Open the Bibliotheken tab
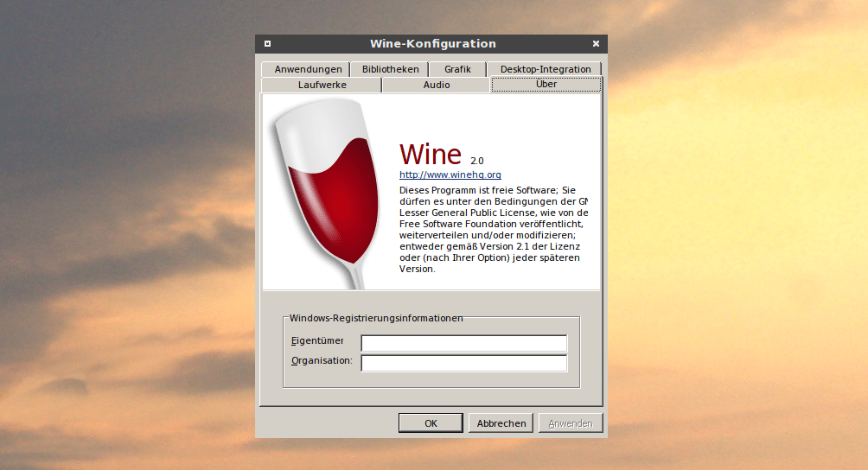This screenshot has width=868, height=470. [390, 69]
